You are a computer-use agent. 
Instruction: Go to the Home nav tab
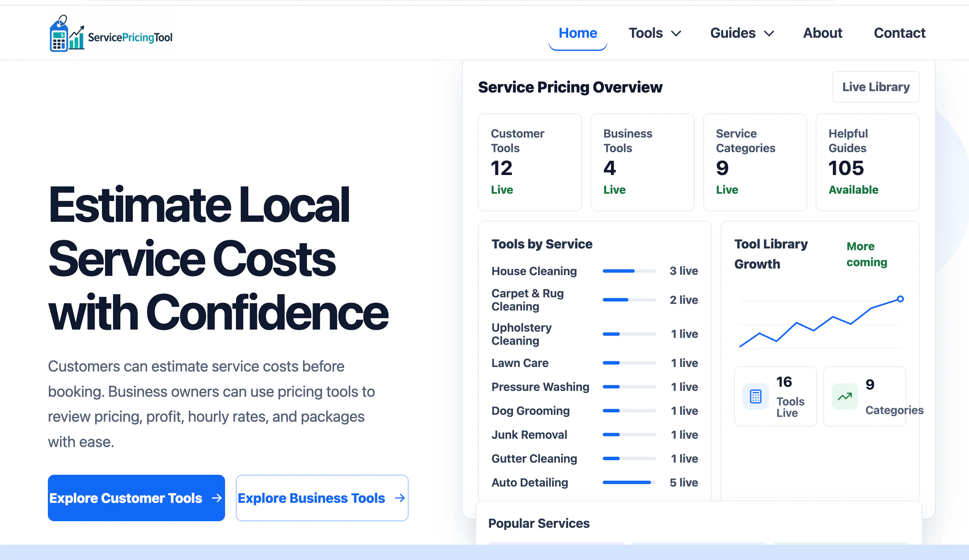[x=577, y=33]
